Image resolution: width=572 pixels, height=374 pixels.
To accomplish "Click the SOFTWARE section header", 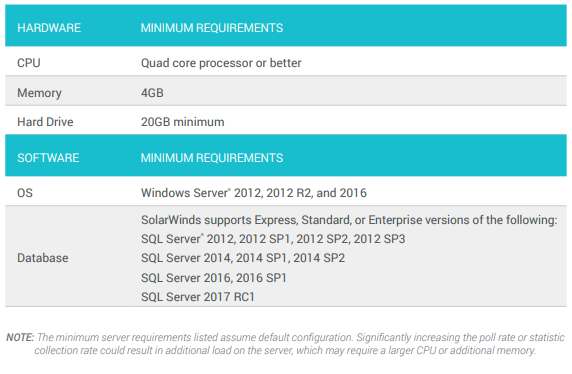I will click(48, 158).
